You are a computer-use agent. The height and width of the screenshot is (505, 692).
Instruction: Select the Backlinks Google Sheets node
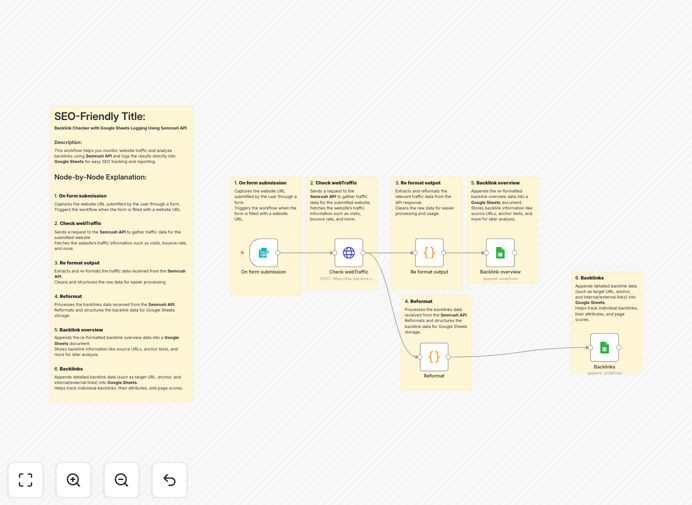605,347
